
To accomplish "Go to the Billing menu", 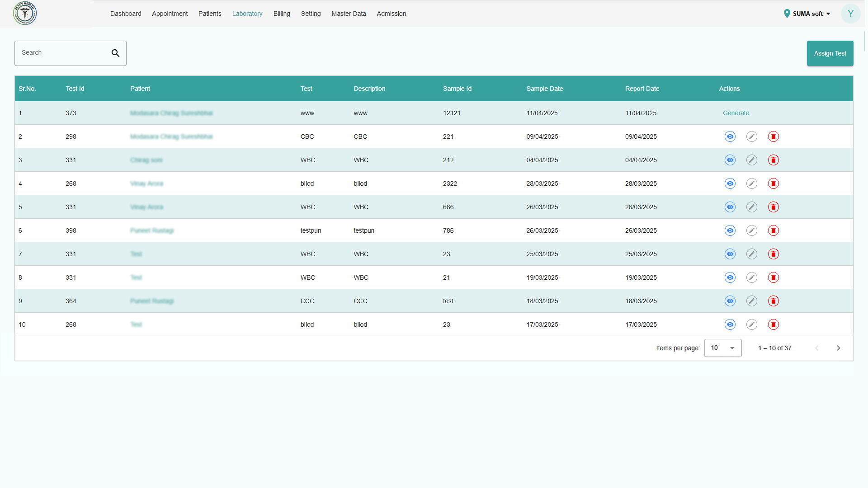I will click(x=282, y=14).
